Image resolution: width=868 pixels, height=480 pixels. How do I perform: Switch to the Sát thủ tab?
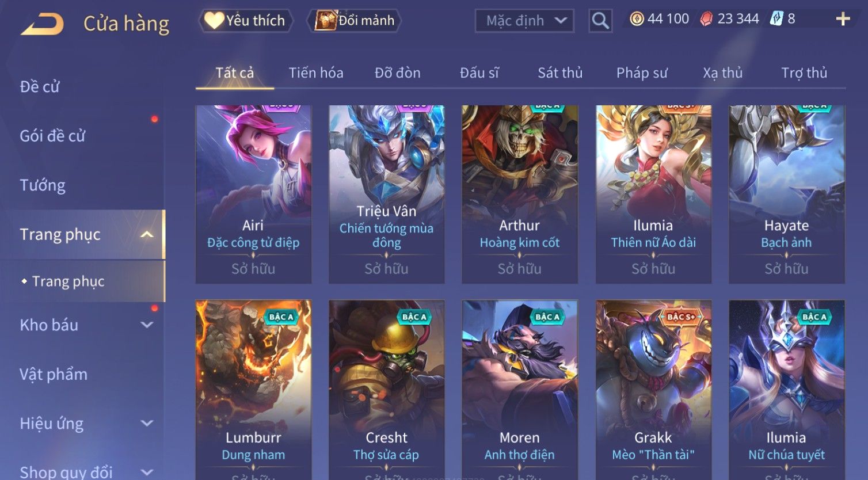(x=560, y=73)
